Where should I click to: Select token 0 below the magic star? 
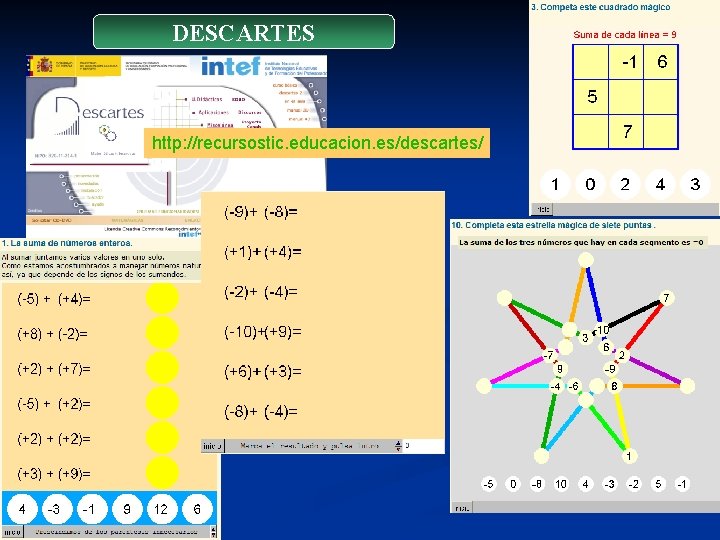point(513,484)
